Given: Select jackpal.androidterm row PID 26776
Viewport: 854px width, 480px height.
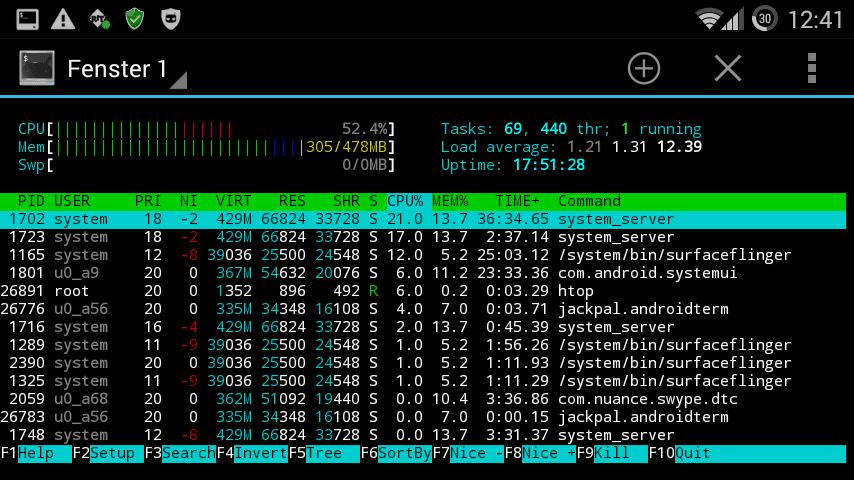Looking at the screenshot, I should tap(423, 309).
